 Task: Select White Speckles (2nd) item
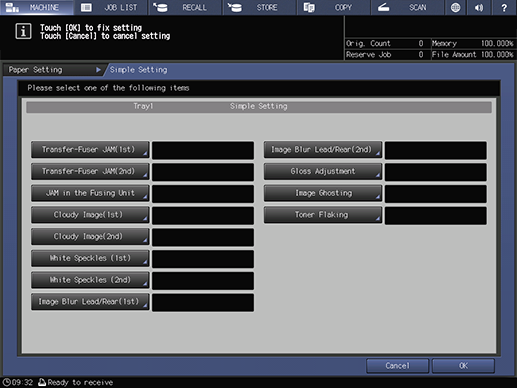pyautogui.click(x=90, y=280)
